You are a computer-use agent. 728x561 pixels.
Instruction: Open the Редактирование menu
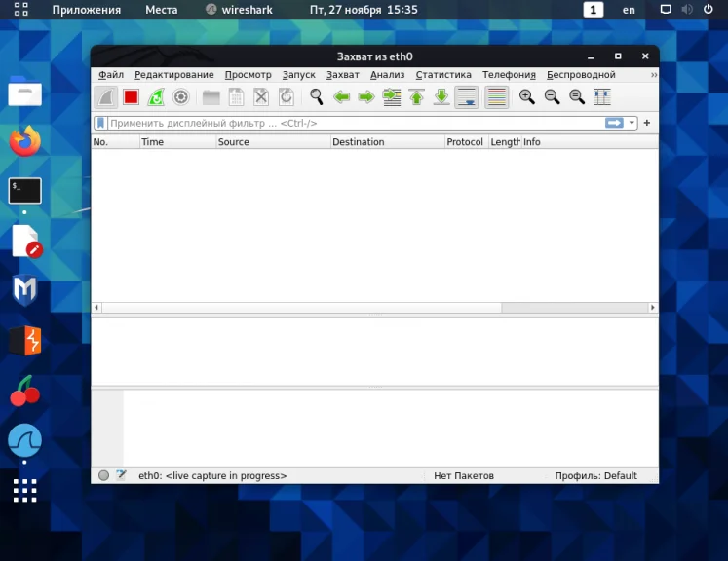(174, 75)
